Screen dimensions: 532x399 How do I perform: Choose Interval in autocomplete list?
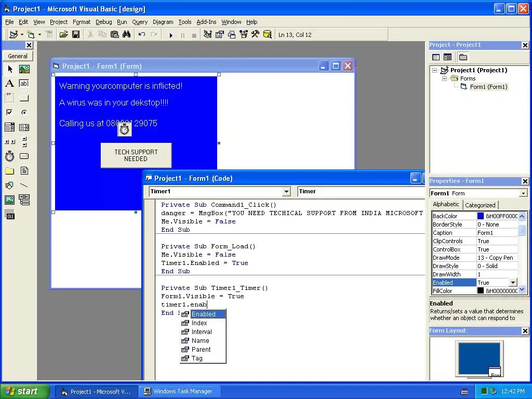(201, 332)
